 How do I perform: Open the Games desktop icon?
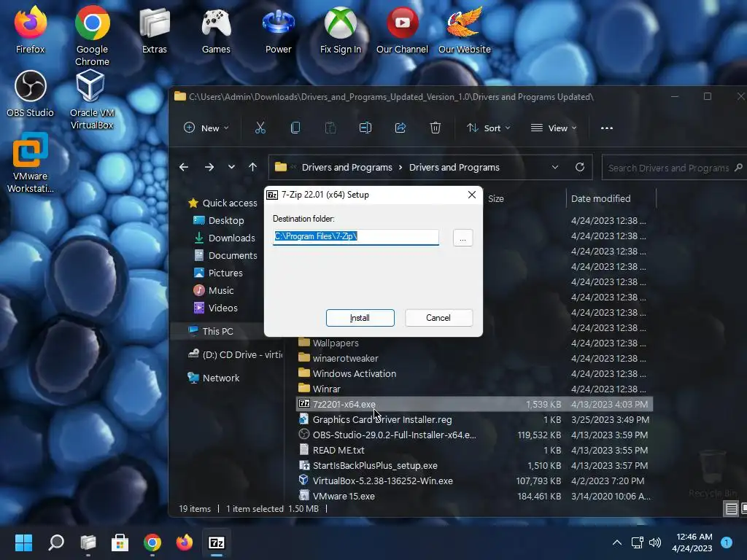tap(216, 29)
